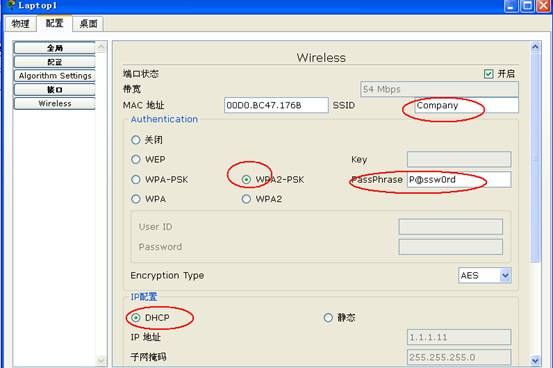Click the main panel scroll-down arrow

(535, 361)
